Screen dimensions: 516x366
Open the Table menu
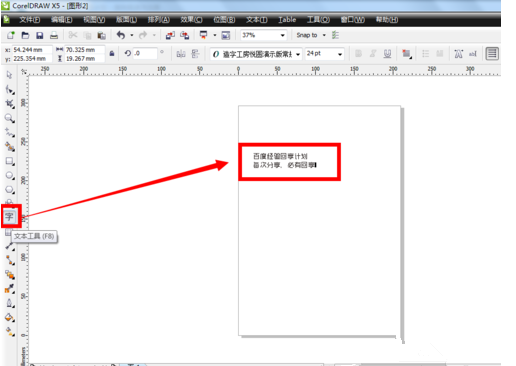287,20
